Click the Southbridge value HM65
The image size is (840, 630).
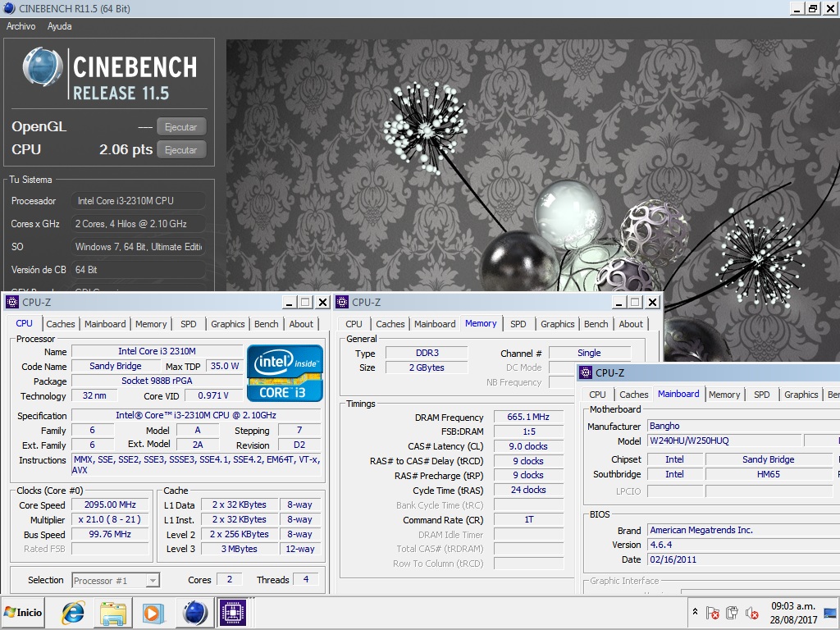[x=769, y=474]
